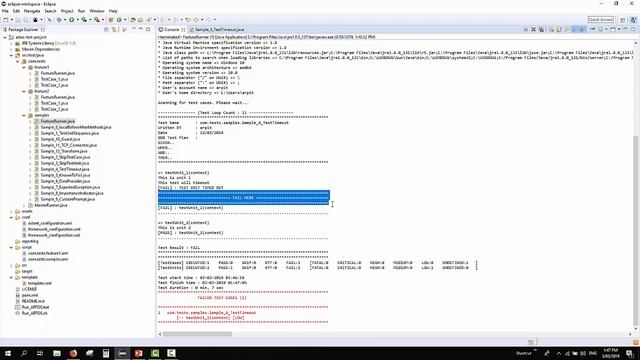Click the Open Type toolbar icon
Screen dimensions: 640x360
click(x=133, y=20)
